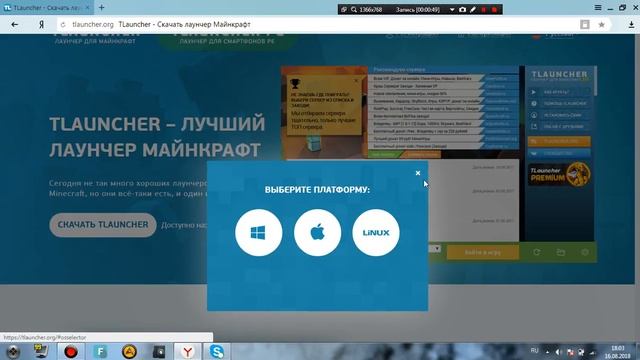The width and height of the screenshot is (640, 360).
Task: Open recorder dropdown arrow next to Запись
Action: (x=452, y=9)
